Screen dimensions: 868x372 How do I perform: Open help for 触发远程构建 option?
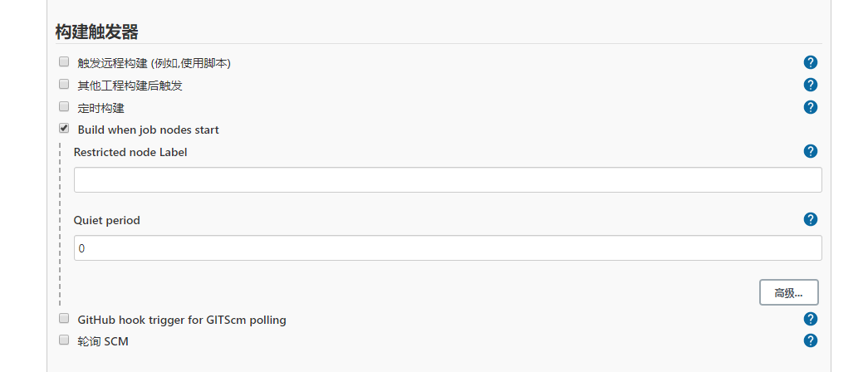[811, 62]
